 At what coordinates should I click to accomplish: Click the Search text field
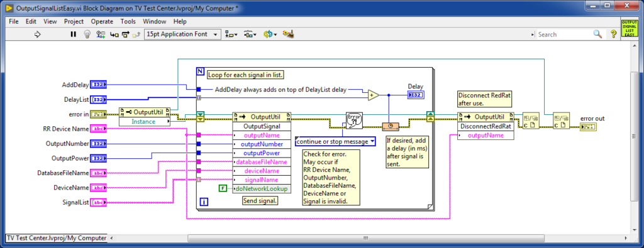[565, 35]
